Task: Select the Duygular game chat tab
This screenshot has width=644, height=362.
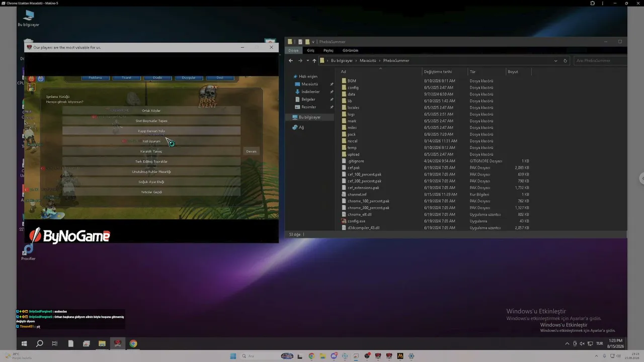Action: coord(189,77)
